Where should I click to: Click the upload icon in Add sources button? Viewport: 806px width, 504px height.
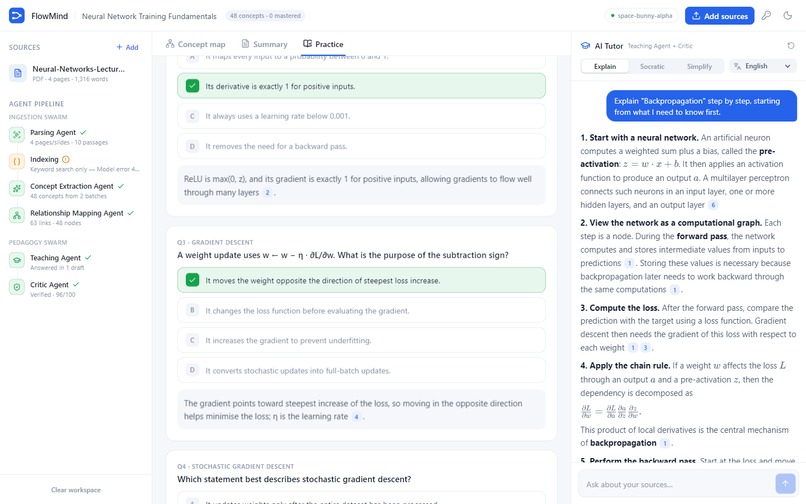click(x=696, y=16)
